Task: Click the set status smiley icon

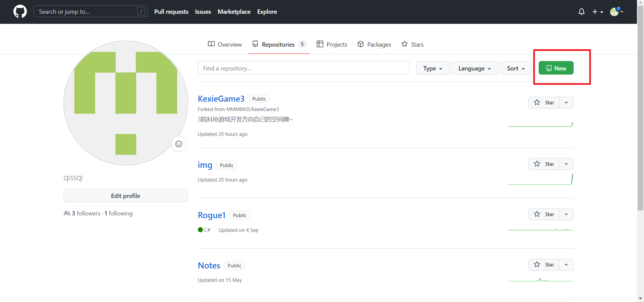Action: (x=179, y=144)
